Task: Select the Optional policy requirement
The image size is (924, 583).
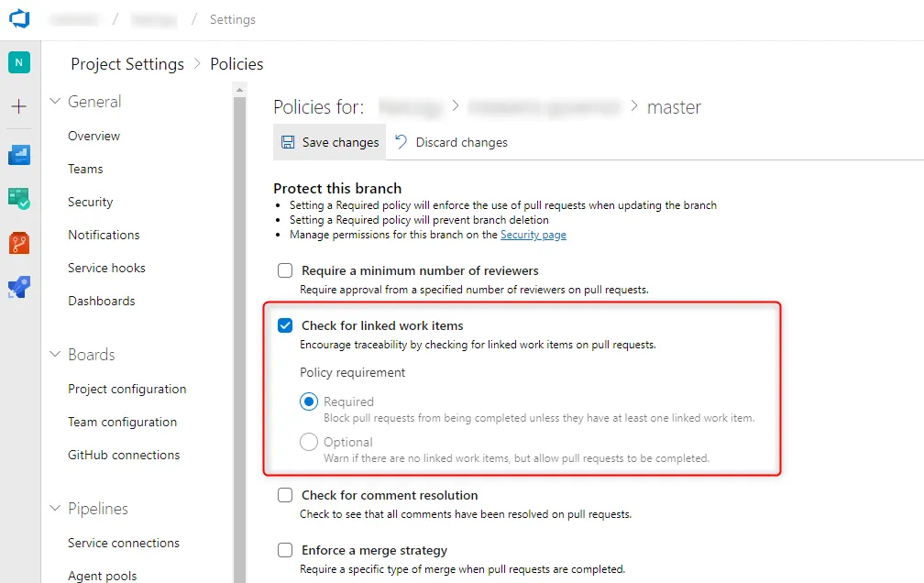Action: point(309,442)
